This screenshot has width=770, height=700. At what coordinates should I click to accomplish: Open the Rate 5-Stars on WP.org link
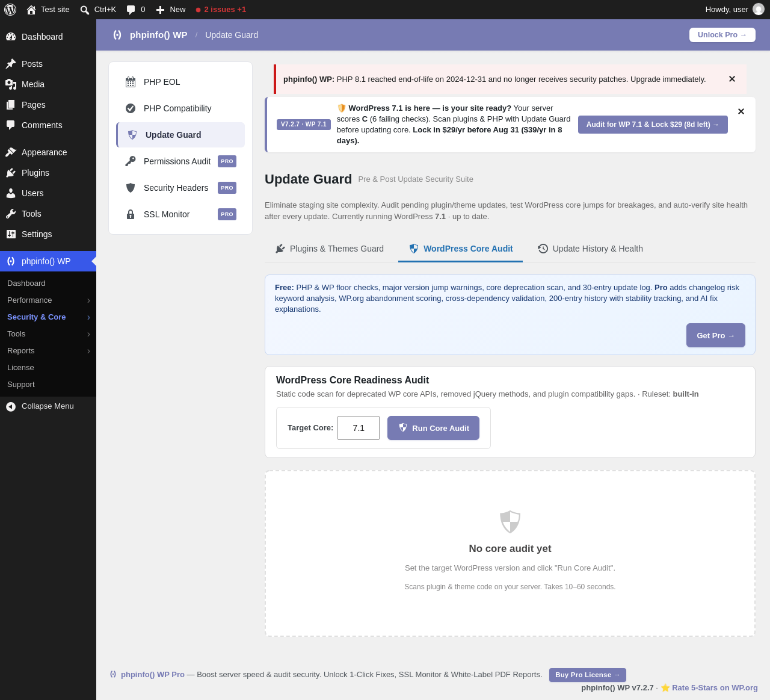(715, 688)
